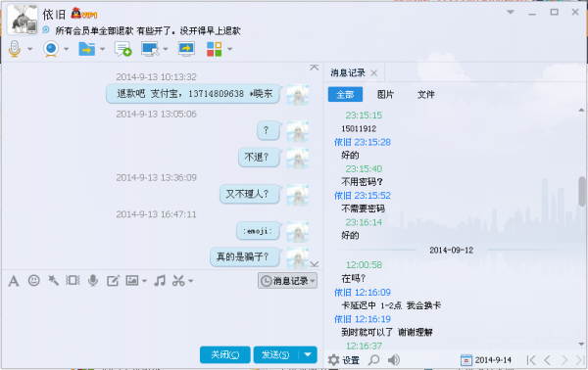Open the window menu triangle in title bar
Image resolution: width=588 pixels, height=370 pixels.
[511, 12]
